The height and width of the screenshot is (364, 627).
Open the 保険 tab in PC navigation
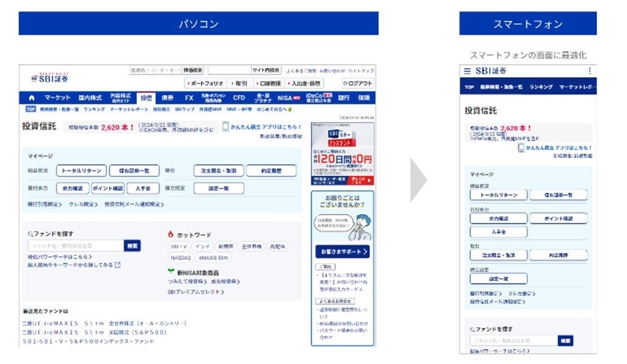click(x=363, y=97)
